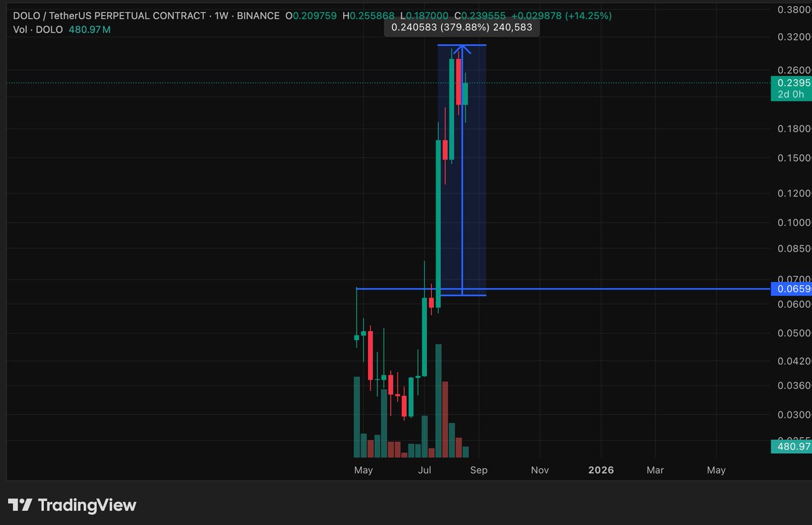Click the 0.240583 (379.88%) measurement label
Screen dimensions: 812x525
click(461, 28)
